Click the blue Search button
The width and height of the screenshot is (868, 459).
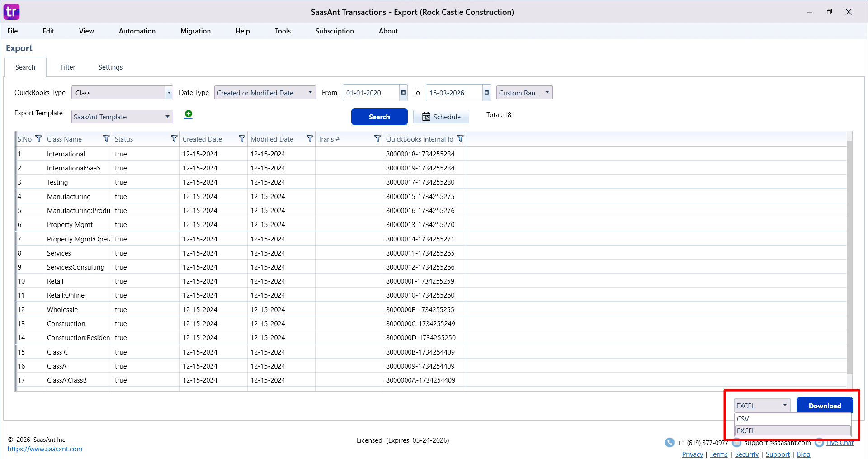pyautogui.click(x=379, y=117)
